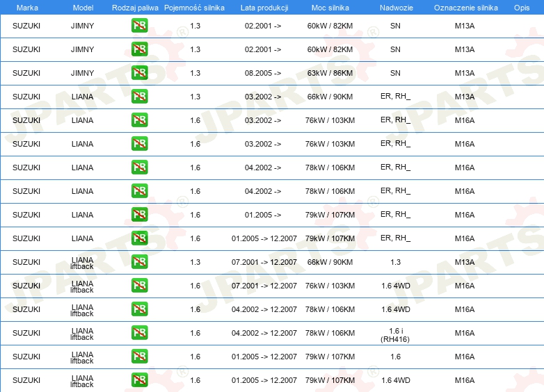Select SUZUKI in the 63kW / 86KM JIMNY row
This screenshot has width=544, height=392.
tap(26, 73)
